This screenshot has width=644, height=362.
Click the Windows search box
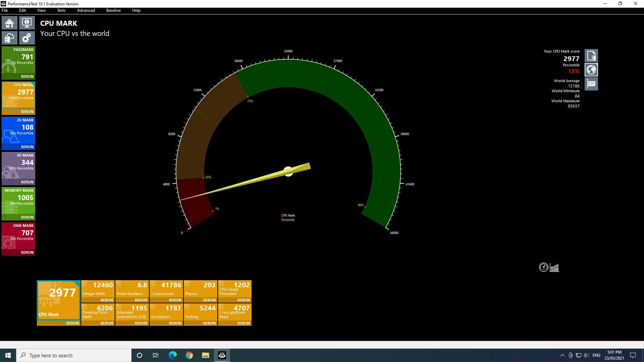pyautogui.click(x=74, y=355)
